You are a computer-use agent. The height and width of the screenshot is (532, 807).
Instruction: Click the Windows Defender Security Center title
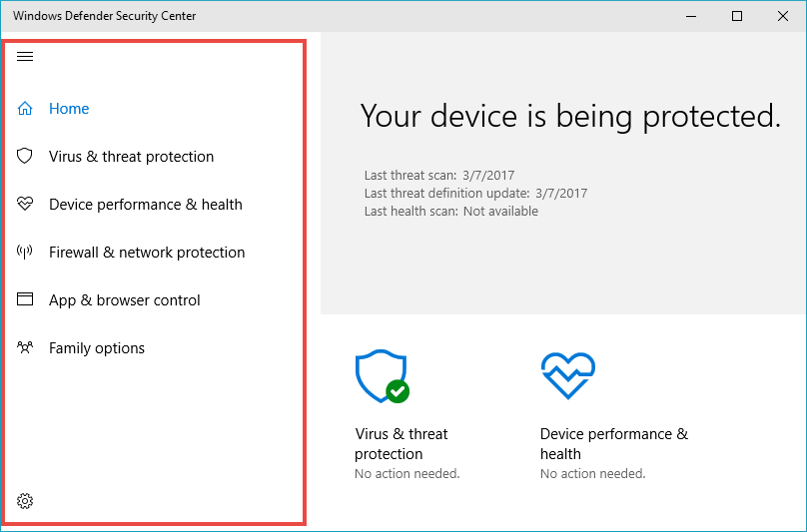click(x=105, y=16)
